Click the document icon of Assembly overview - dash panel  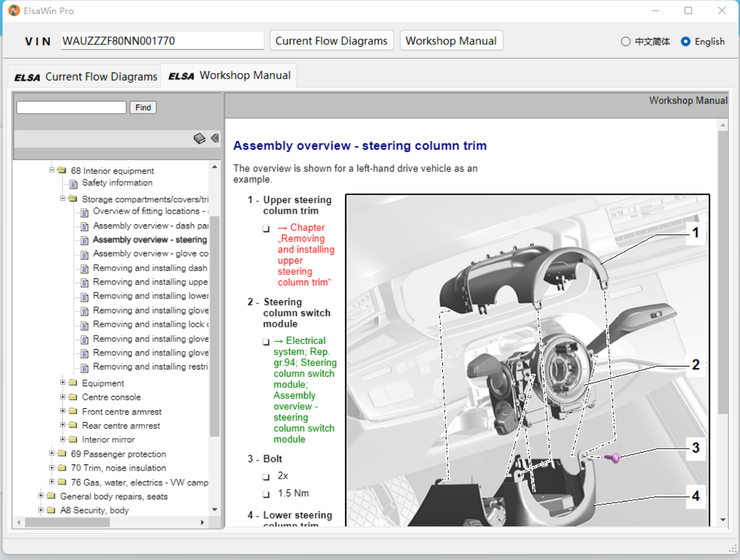click(84, 226)
